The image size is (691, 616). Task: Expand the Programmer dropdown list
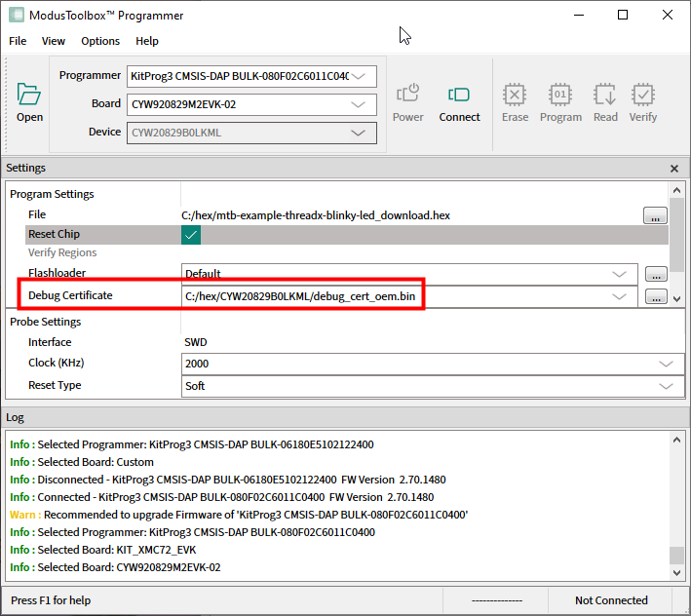pos(362,76)
